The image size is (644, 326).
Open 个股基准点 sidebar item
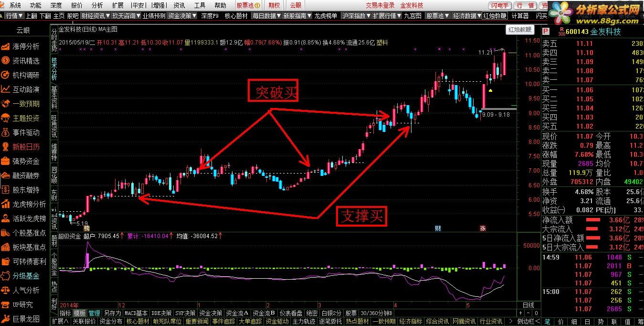click(x=25, y=233)
